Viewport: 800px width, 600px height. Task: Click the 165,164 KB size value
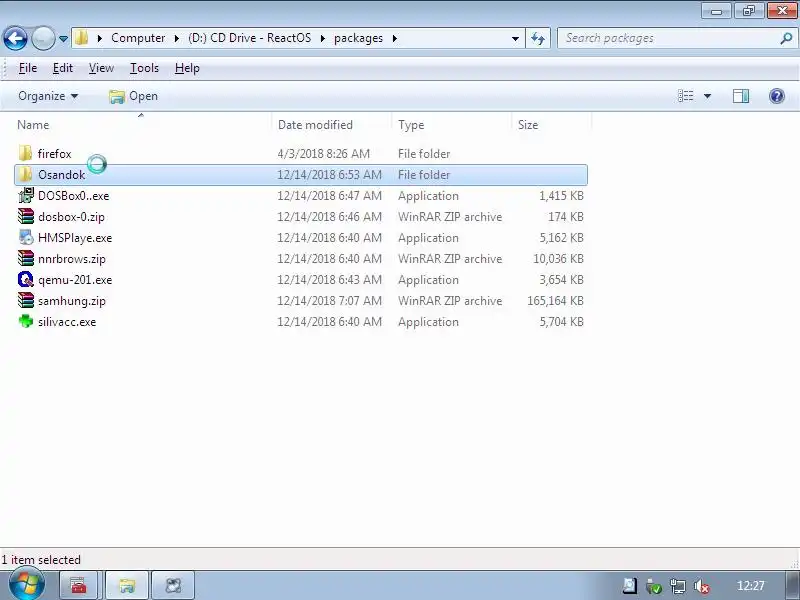pyautogui.click(x=555, y=301)
